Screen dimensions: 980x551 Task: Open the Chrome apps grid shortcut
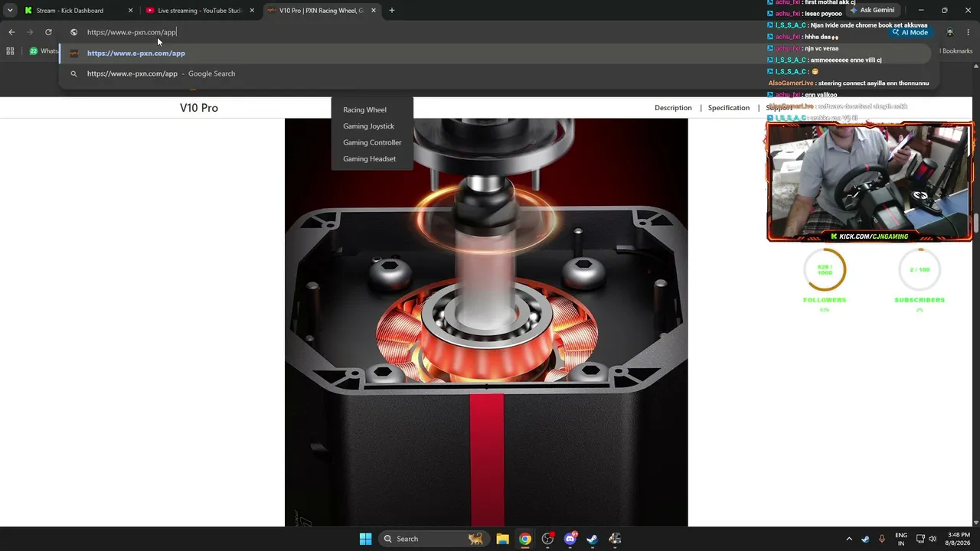click(10, 51)
